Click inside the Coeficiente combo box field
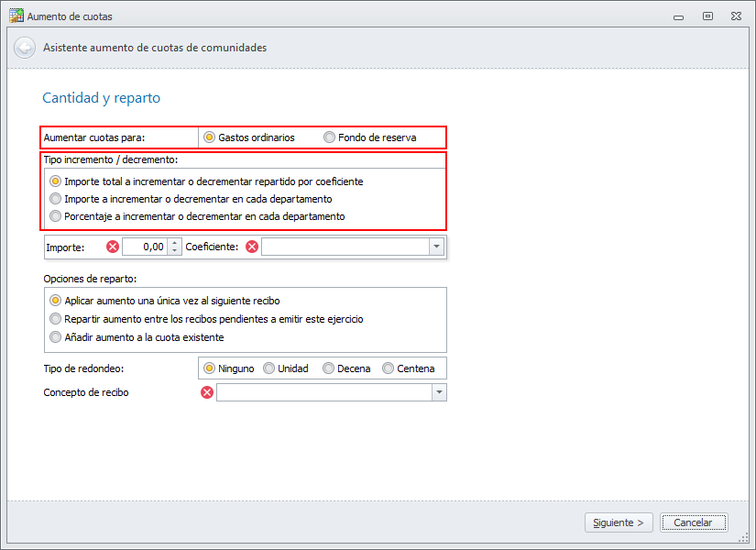This screenshot has width=756, height=550. pos(345,247)
